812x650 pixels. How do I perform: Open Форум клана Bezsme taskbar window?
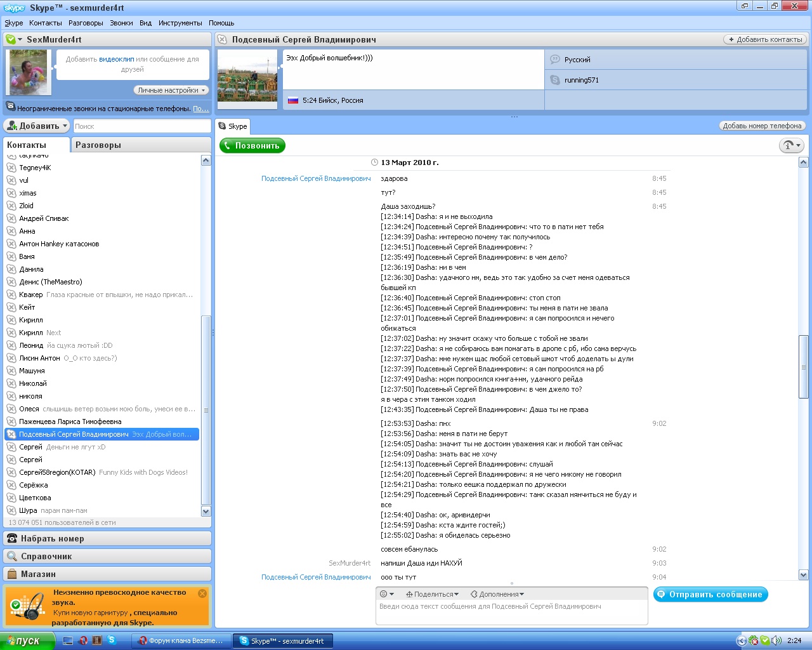pyautogui.click(x=181, y=640)
